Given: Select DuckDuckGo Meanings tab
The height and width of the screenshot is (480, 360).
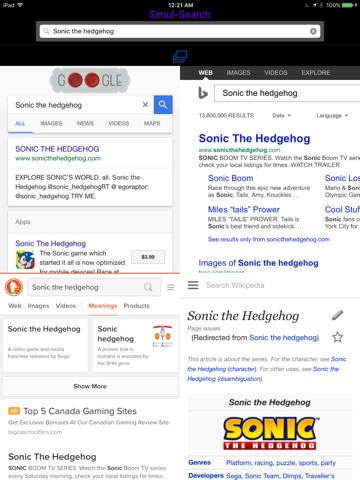Looking at the screenshot, I should (x=103, y=306).
